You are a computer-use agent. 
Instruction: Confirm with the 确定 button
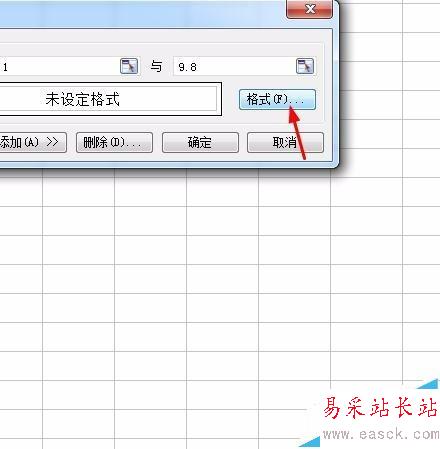point(200,143)
